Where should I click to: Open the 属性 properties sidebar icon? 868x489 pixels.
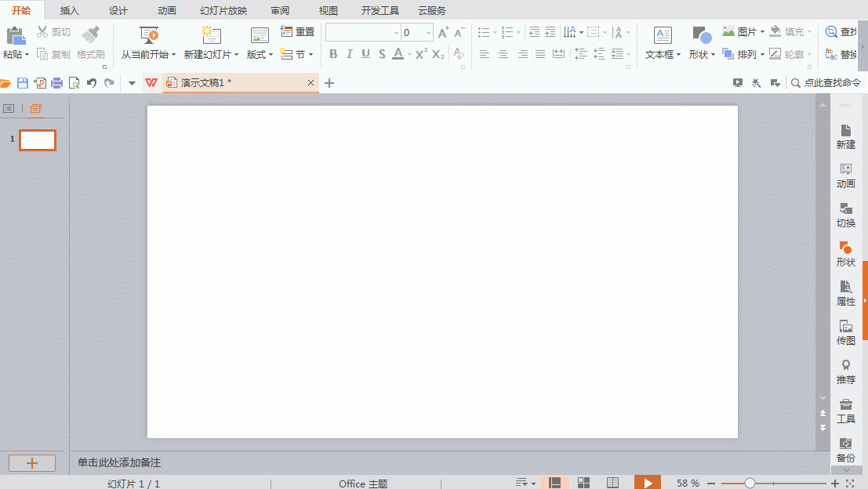[x=845, y=293]
